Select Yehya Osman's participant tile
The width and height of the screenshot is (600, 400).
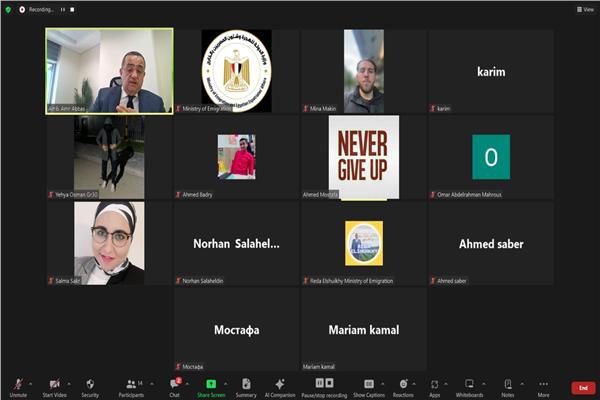coord(109,157)
